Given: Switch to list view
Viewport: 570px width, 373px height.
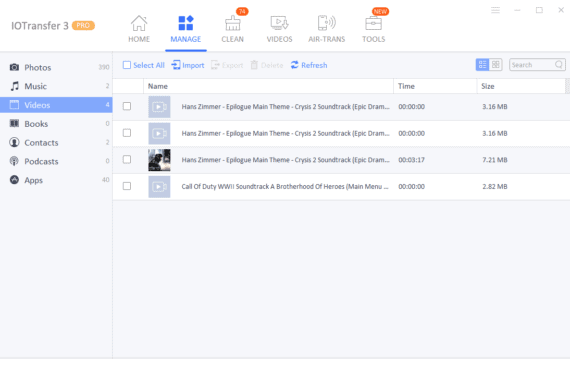Looking at the screenshot, I should (x=482, y=65).
